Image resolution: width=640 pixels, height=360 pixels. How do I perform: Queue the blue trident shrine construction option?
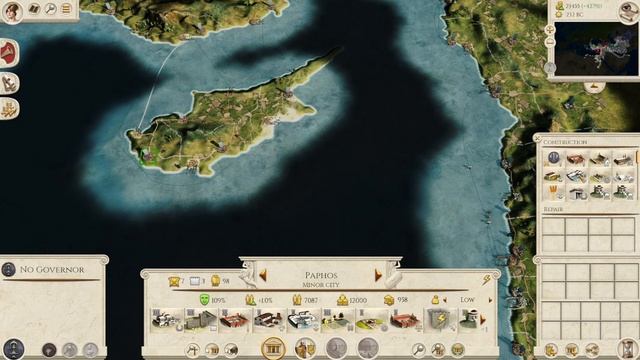click(x=553, y=158)
